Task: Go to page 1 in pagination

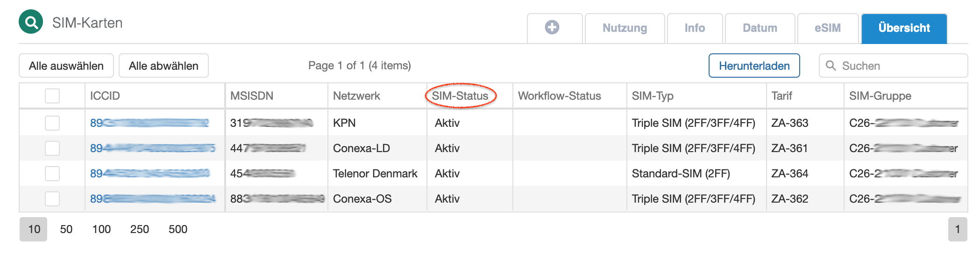Action: 957,229
